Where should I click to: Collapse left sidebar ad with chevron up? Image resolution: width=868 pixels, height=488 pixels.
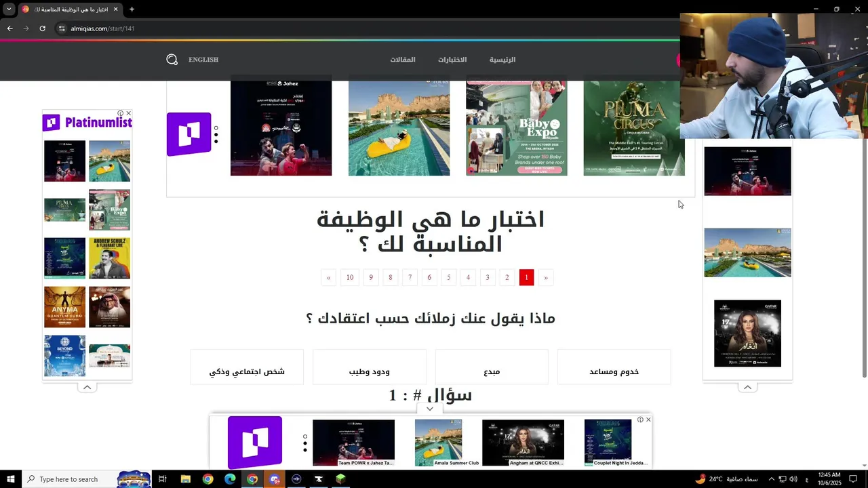[x=87, y=387]
